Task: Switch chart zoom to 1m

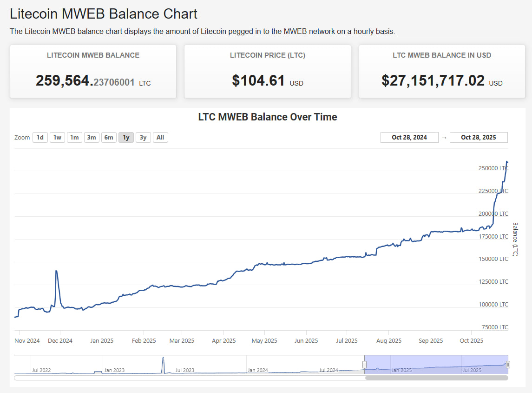Action: pyautogui.click(x=74, y=137)
